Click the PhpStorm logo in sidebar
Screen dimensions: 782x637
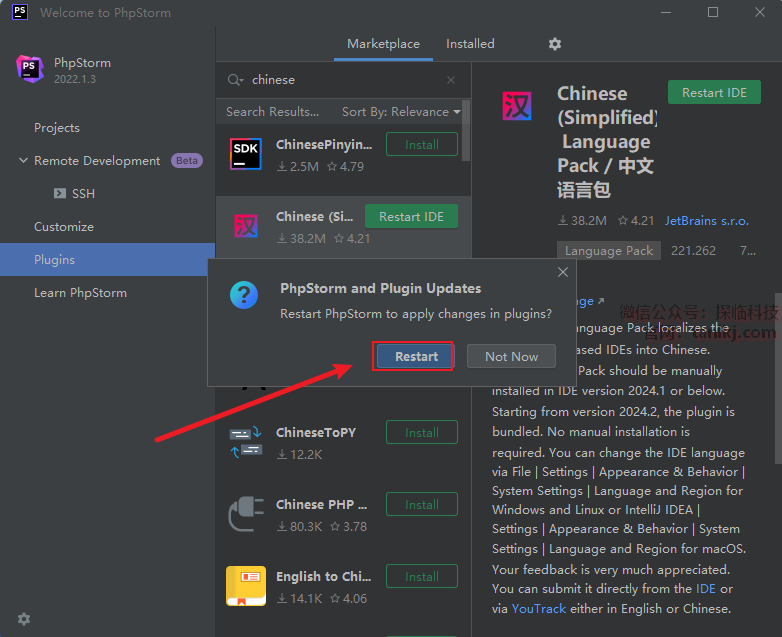click(30, 69)
